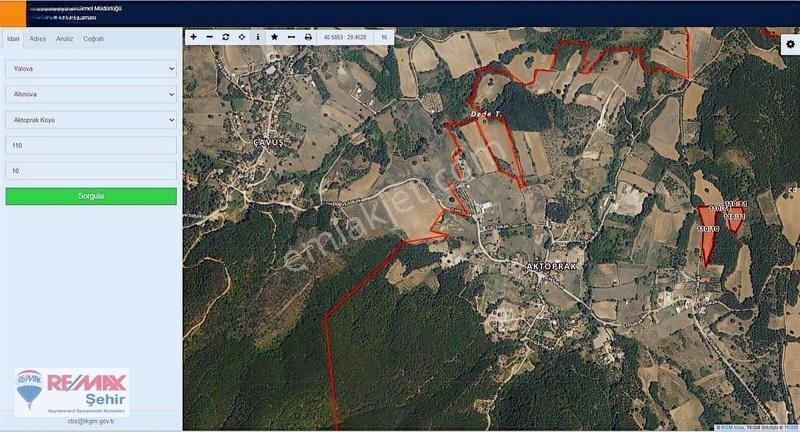Switch to the İdari tab

tap(13, 39)
